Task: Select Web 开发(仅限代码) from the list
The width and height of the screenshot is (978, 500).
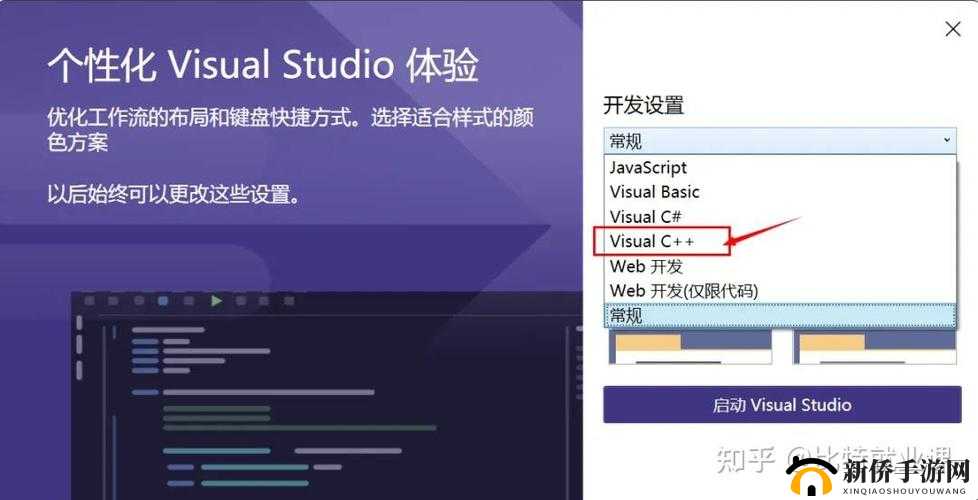Action: (683, 290)
